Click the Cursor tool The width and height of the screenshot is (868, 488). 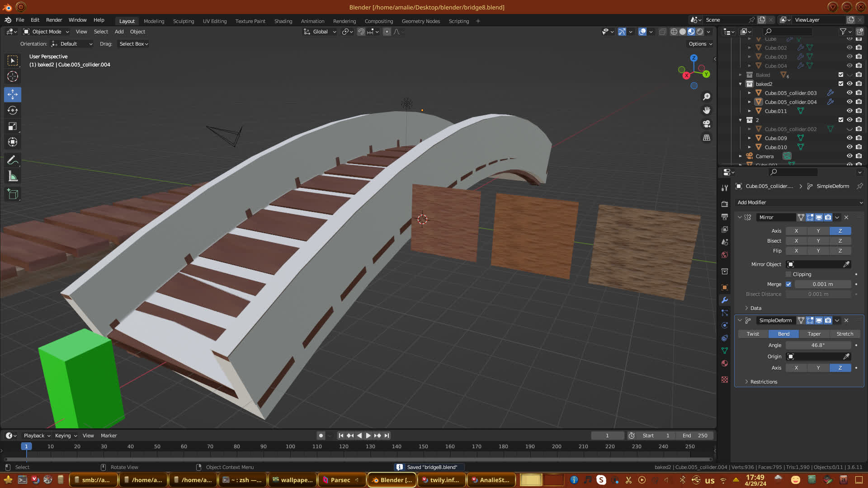point(13,76)
